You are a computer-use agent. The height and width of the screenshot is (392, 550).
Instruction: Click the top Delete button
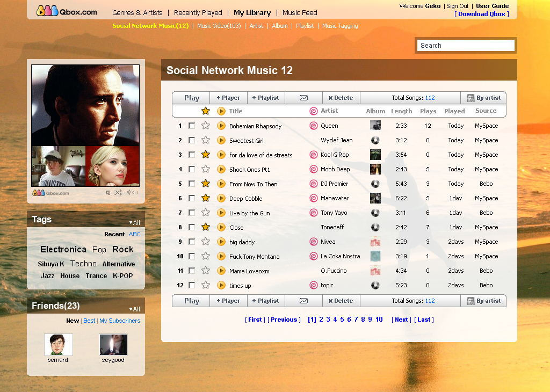[x=341, y=98]
